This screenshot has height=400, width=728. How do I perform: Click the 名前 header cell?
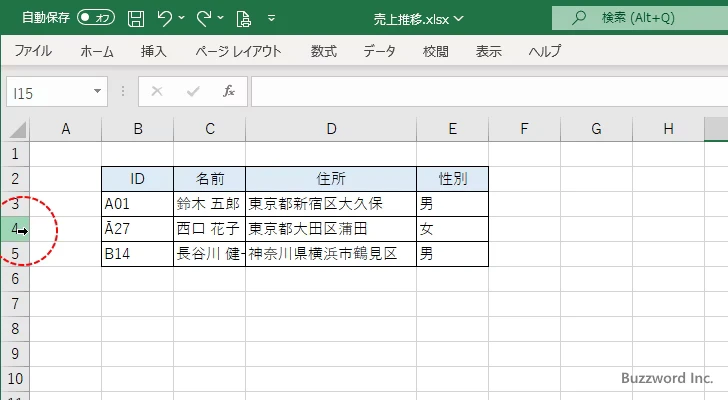[209, 179]
